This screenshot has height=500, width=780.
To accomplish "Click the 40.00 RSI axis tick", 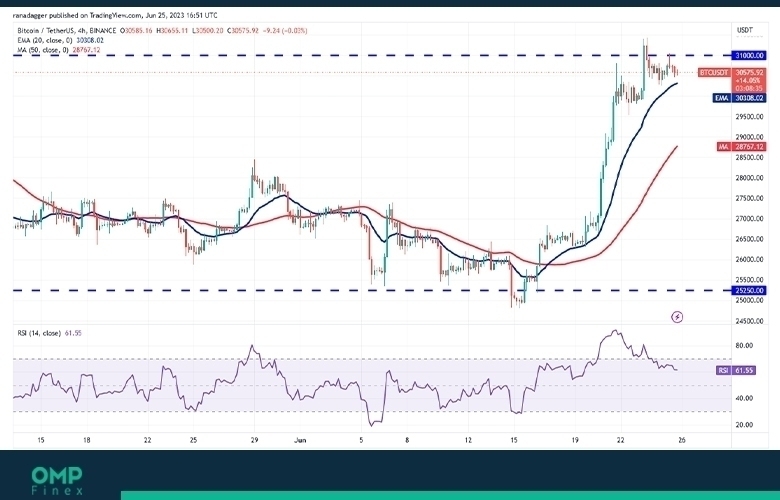I will click(744, 399).
